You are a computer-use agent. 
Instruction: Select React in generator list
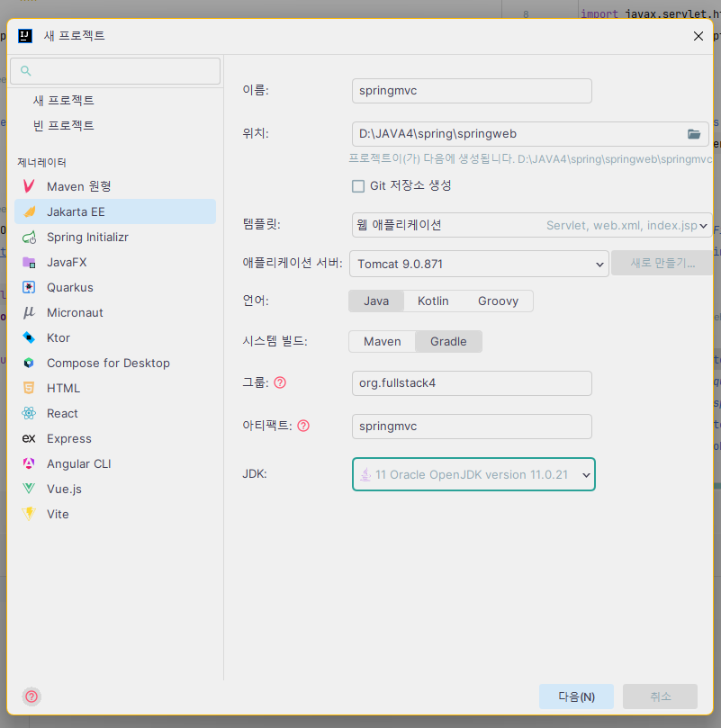tap(115, 413)
